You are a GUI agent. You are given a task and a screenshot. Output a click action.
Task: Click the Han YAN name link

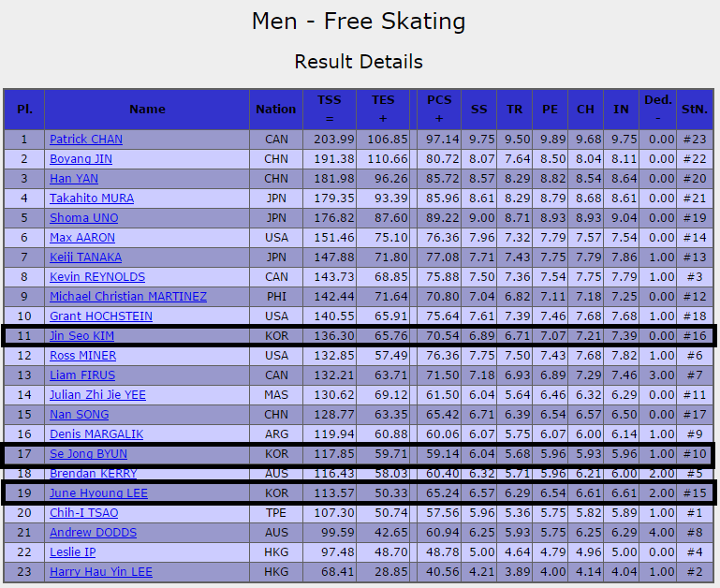point(74,179)
